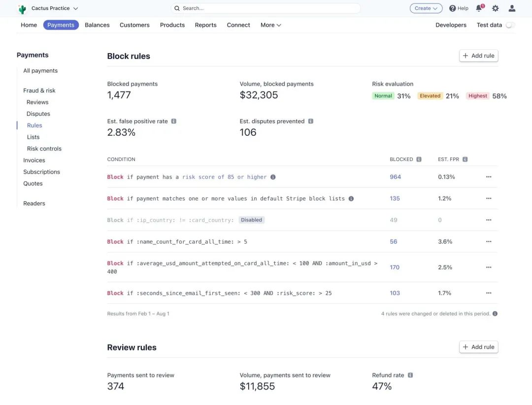This screenshot has height=405, width=532.
Task: Open the 964 blocked payments link
Action: click(x=395, y=177)
